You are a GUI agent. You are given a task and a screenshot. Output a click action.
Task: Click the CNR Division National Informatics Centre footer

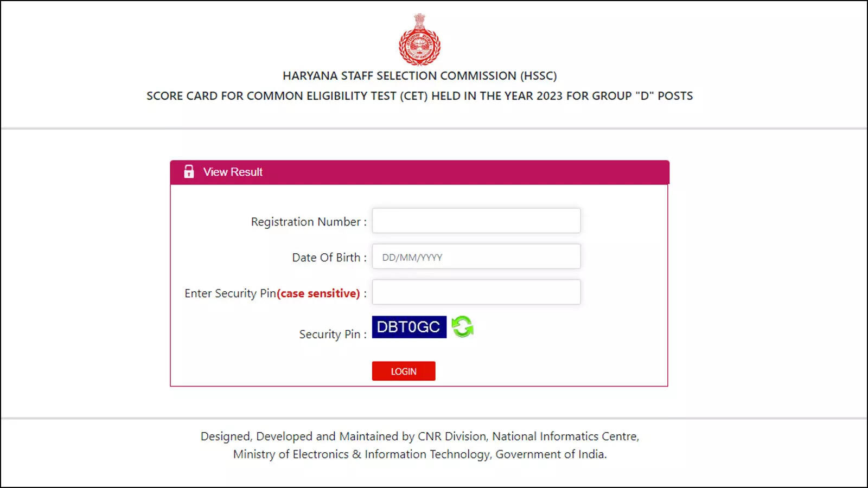pos(420,436)
